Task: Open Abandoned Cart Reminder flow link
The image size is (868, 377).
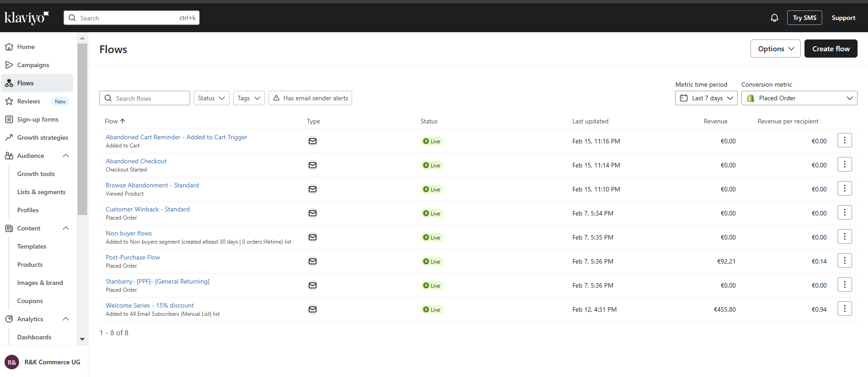Action: point(177,137)
